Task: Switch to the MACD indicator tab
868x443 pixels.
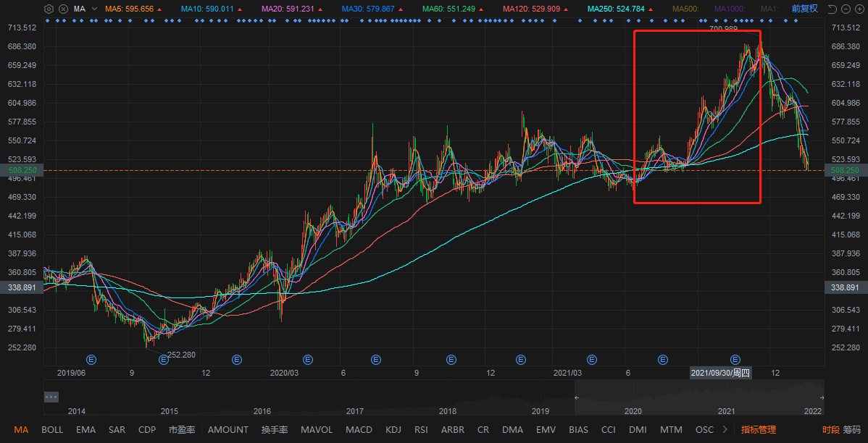Action: (x=359, y=429)
